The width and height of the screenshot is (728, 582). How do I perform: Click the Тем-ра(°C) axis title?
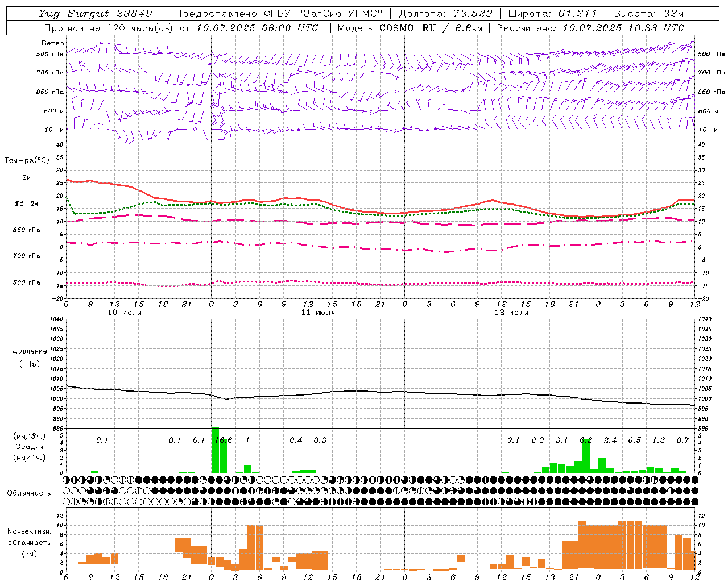click(x=27, y=161)
